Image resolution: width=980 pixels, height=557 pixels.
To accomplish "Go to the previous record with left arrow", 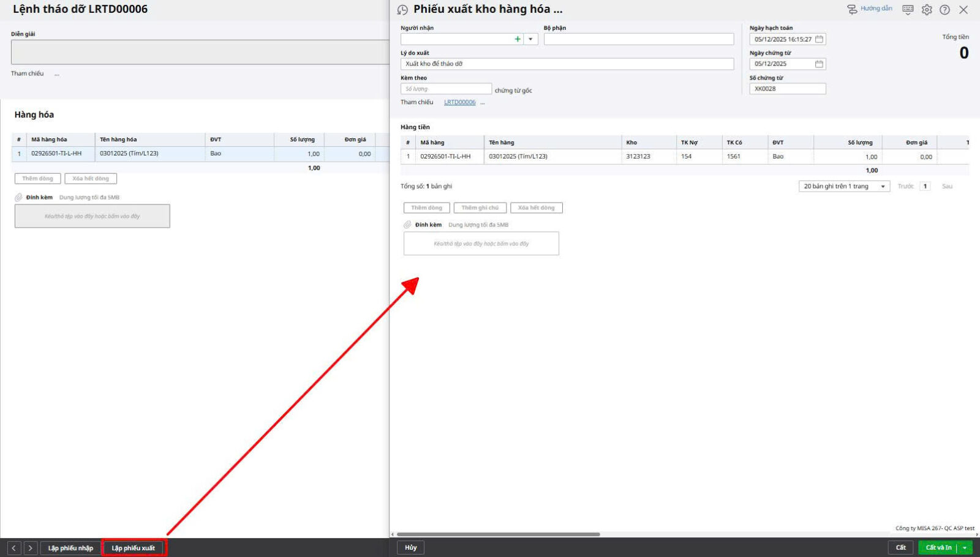I will (x=14, y=548).
